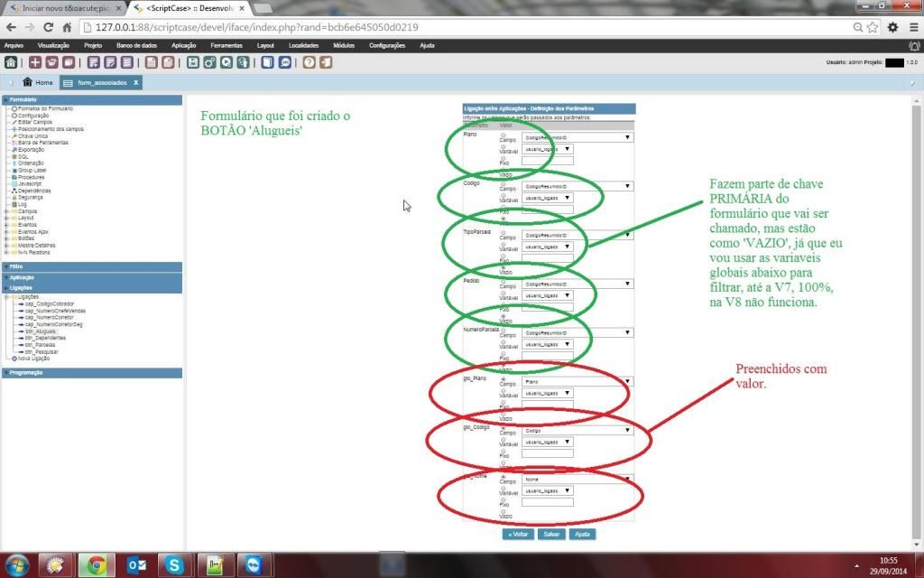Screen dimensions: 924x578
Task: Open the Help question mark icon
Action: point(309,62)
